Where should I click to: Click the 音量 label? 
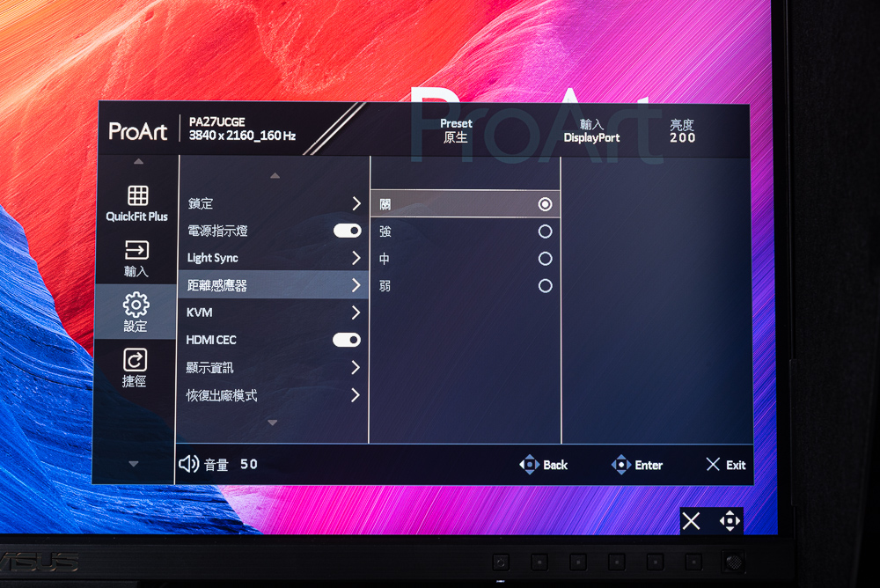[x=216, y=465]
